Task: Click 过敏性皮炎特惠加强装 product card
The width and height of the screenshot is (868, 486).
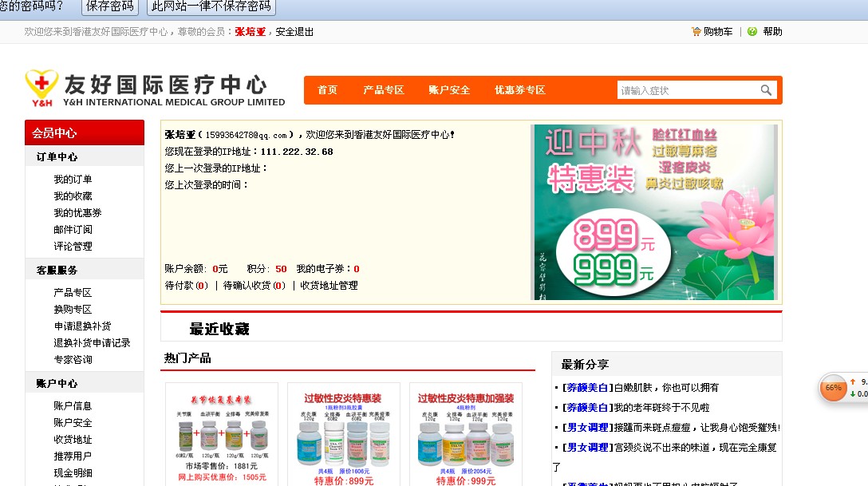Action: [466, 434]
